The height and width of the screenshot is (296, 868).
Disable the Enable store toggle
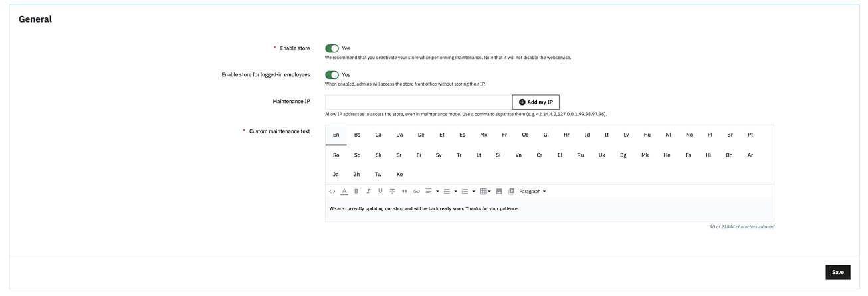(x=332, y=48)
